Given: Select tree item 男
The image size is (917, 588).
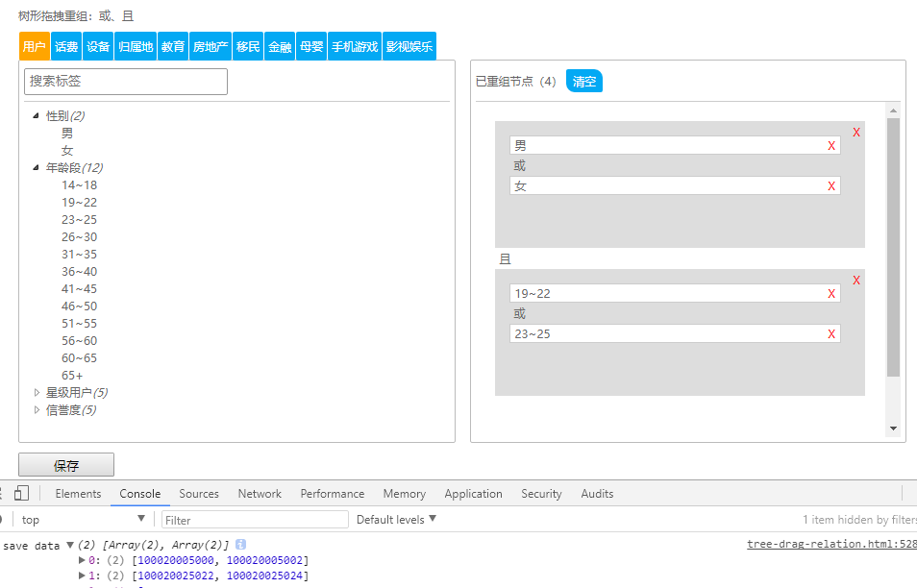Looking at the screenshot, I should tap(67, 134).
